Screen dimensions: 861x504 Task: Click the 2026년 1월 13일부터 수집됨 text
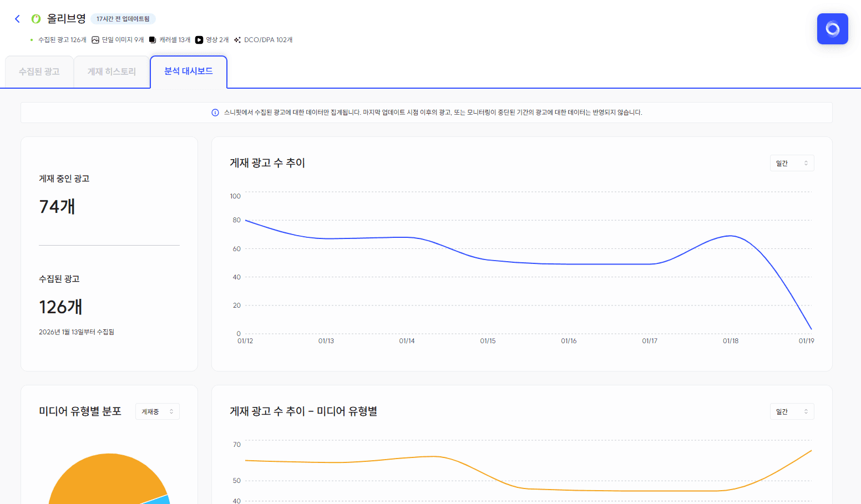click(x=77, y=332)
